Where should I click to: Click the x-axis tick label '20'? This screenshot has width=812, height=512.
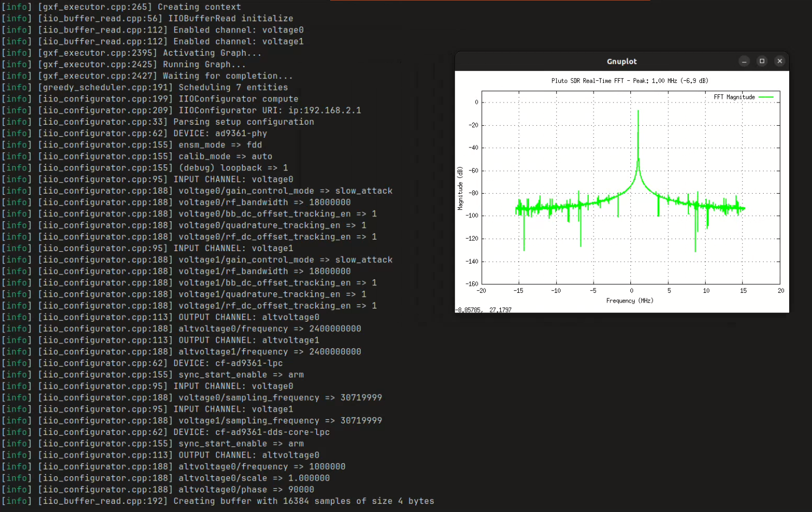781,291
